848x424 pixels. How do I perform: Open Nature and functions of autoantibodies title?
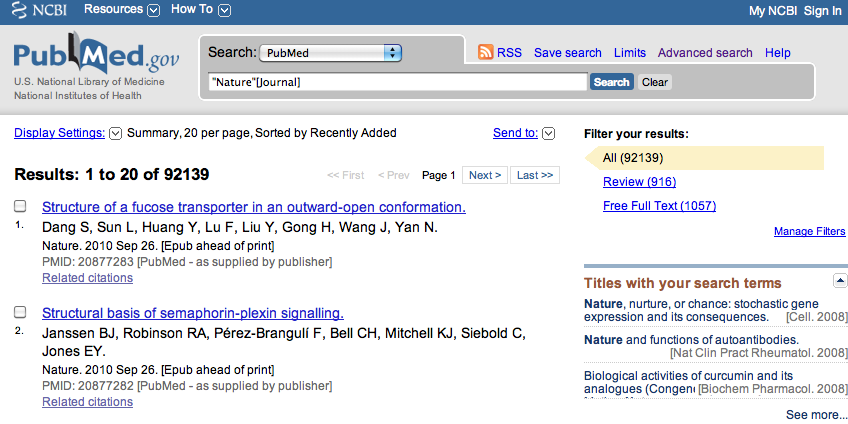point(691,340)
